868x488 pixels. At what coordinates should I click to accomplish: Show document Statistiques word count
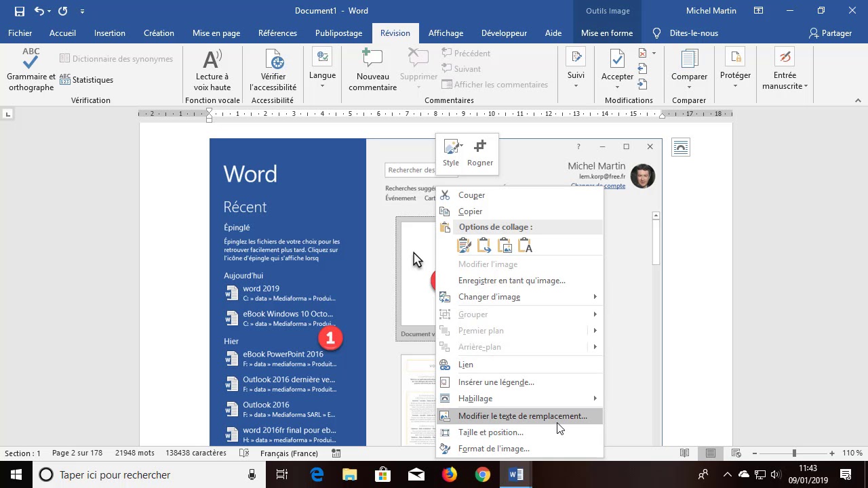[86, 80]
